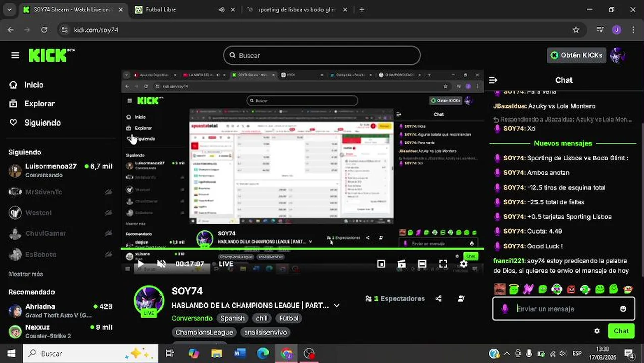
Task: Open the video player settings gear
Action: tap(463, 264)
